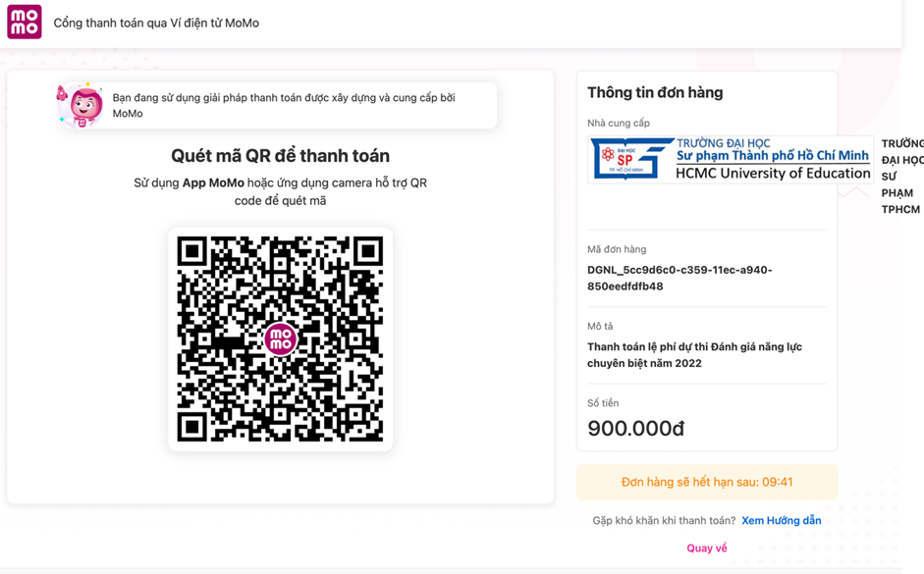
Task: Click the Sử dụng App MoMo instruction text
Action: coord(280,191)
